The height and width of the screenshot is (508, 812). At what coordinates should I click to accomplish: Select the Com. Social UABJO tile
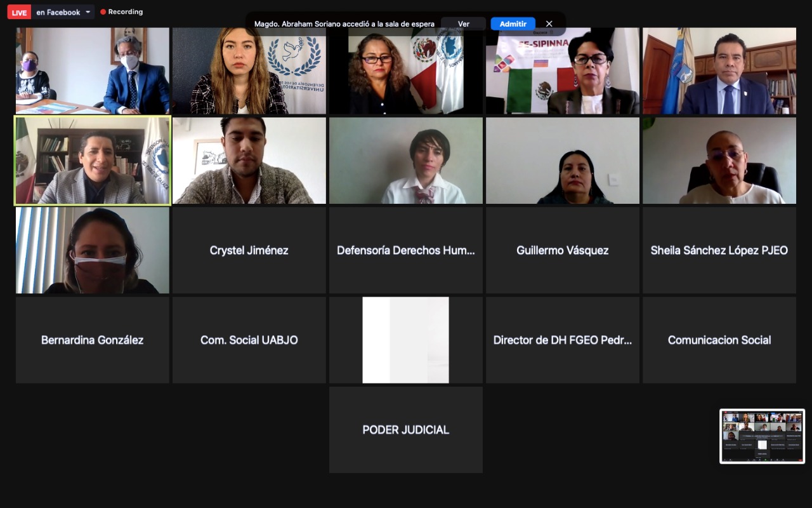tap(249, 340)
